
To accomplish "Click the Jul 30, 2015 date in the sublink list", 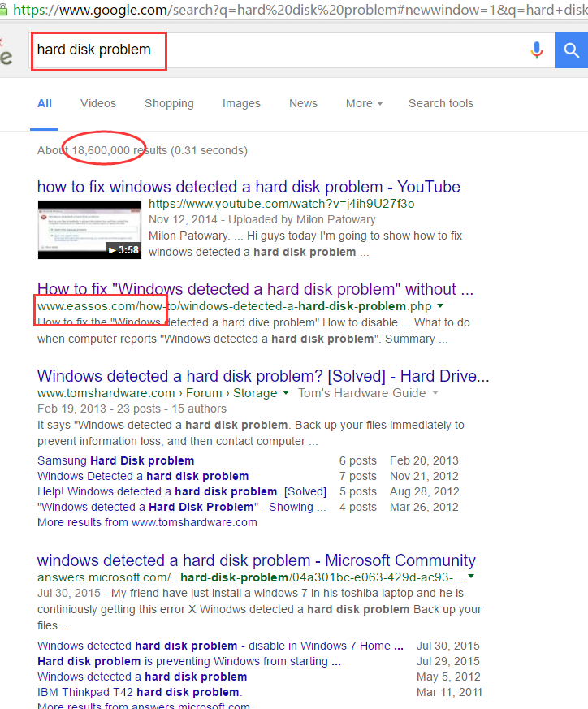I will [x=448, y=646].
